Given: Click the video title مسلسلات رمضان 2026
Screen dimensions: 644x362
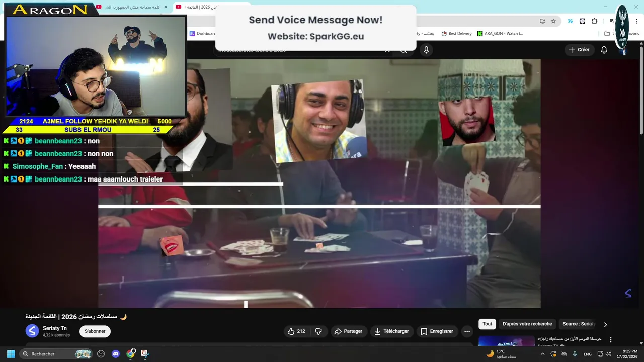Looking at the screenshot, I should coord(76,317).
